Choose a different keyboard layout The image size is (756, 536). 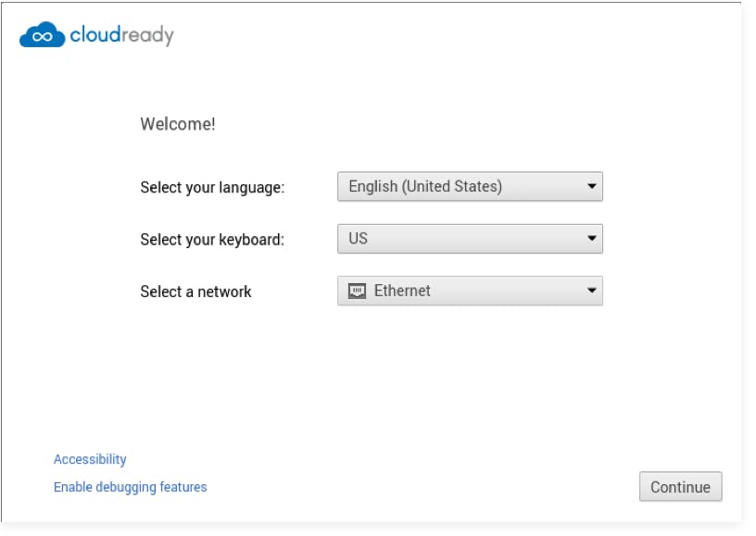coord(470,239)
